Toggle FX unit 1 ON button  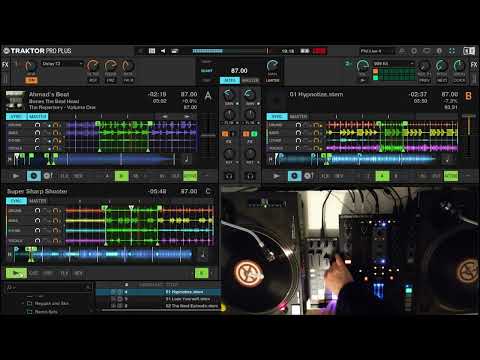[x=31, y=80]
